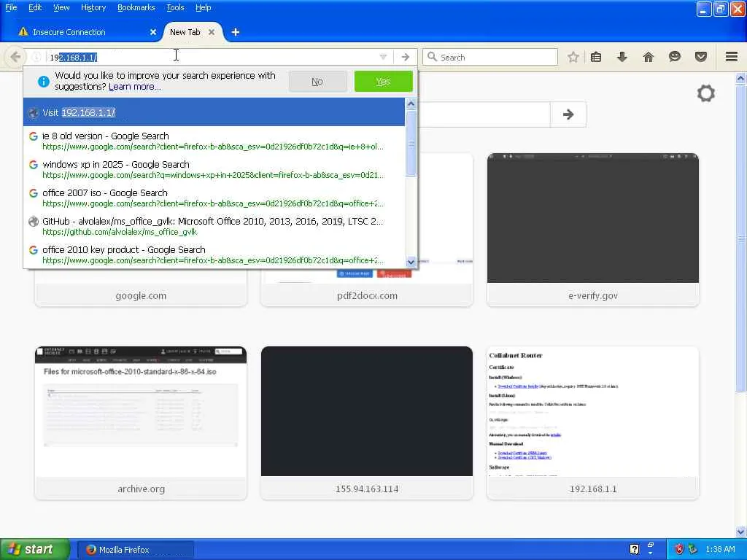747x560 pixels.
Task: Click the page scrollbar up arrow
Action: (741, 78)
